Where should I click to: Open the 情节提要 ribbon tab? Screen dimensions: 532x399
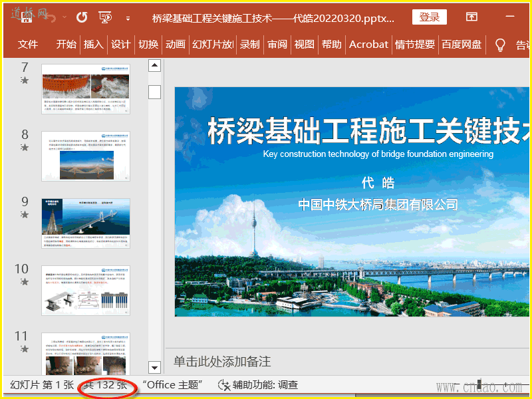[415, 44]
